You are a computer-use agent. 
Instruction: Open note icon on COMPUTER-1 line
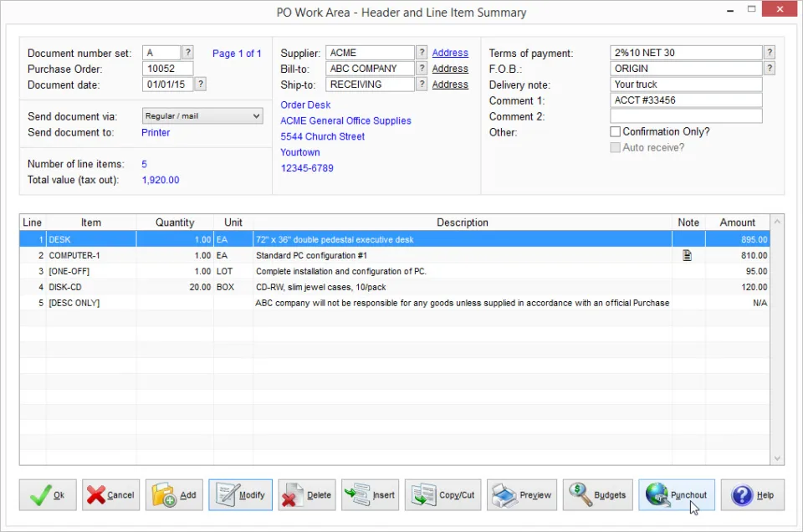click(688, 255)
